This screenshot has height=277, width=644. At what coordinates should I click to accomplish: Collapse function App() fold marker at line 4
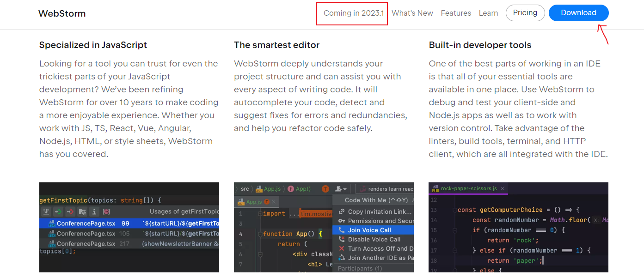click(260, 234)
